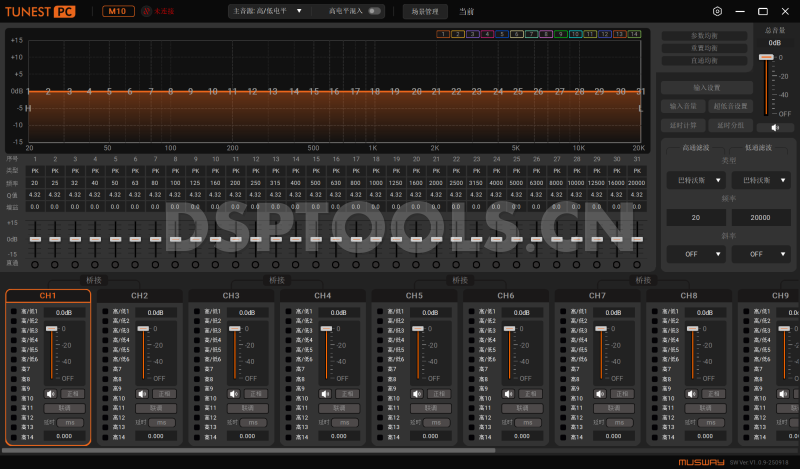This screenshot has width=800, height=469.
Task: Click the 输入设置 button
Action: (x=706, y=88)
